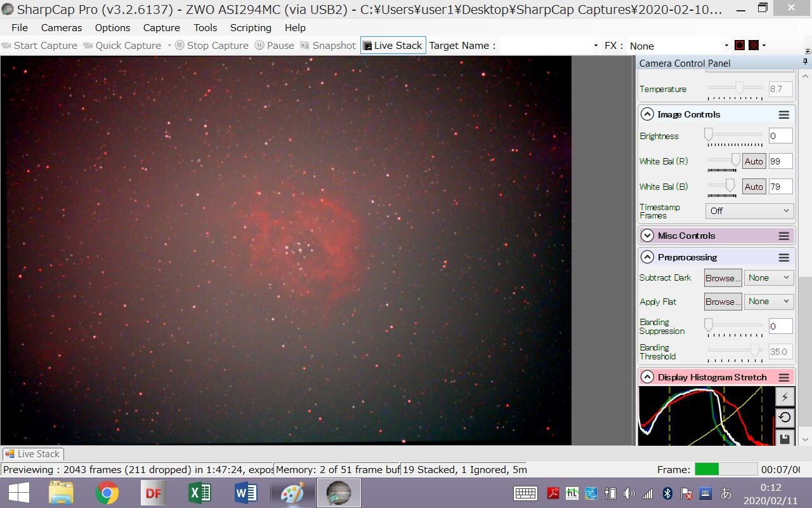Click the Brightness value field

pos(780,136)
